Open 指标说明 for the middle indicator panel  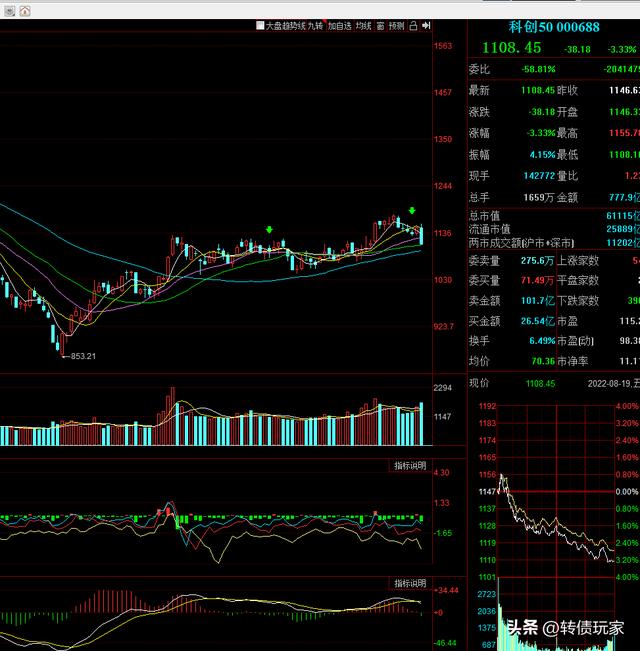[x=409, y=466]
